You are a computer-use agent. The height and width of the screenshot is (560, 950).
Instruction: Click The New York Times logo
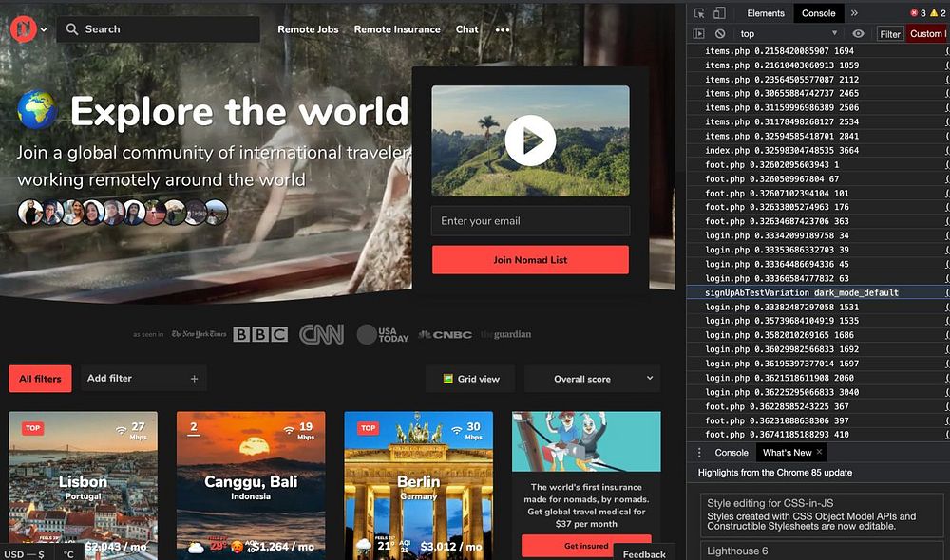click(x=199, y=334)
